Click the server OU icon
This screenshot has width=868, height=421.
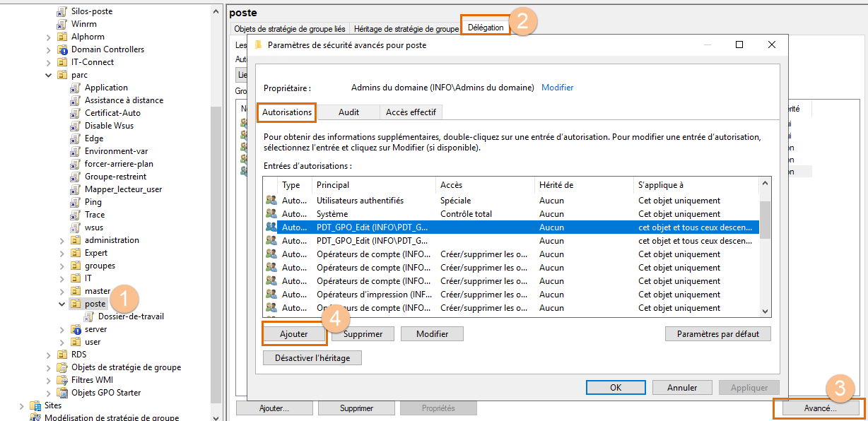point(75,329)
